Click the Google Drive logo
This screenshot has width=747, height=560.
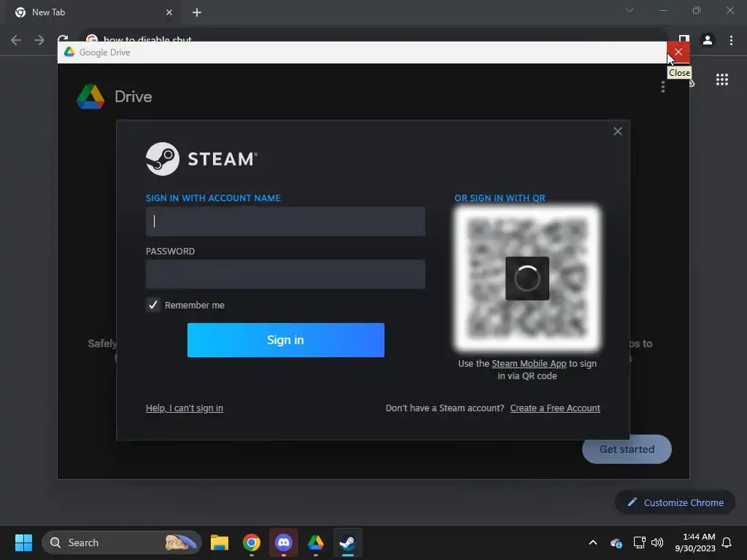pos(90,97)
